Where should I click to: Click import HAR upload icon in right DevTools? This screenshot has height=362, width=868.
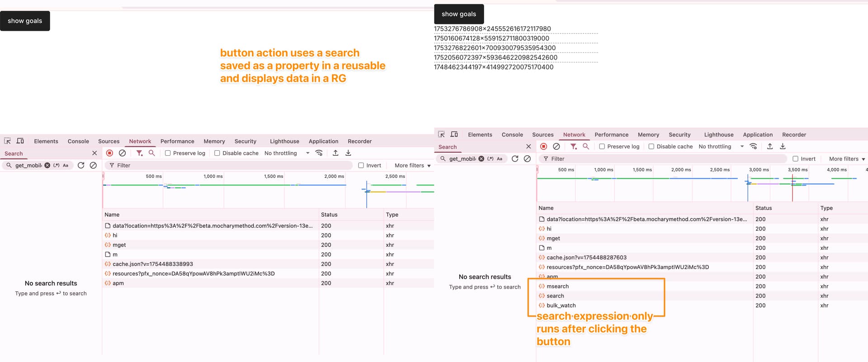point(769,146)
